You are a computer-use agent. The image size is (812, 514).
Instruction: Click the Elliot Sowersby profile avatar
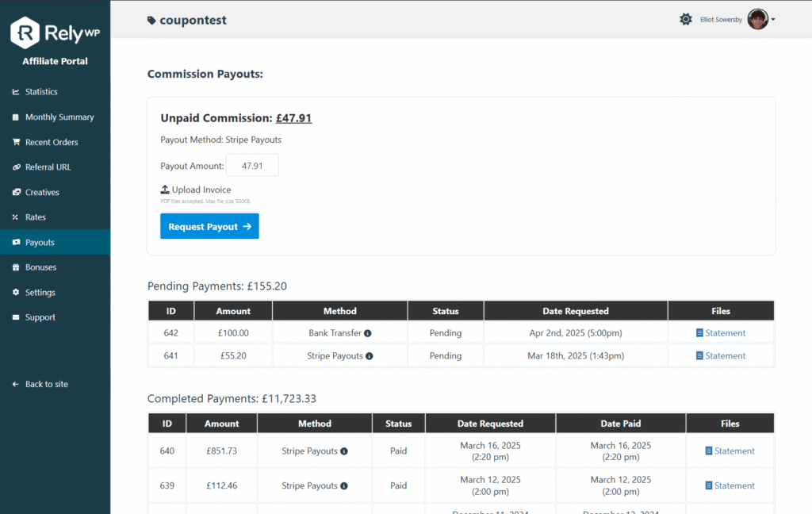click(757, 19)
